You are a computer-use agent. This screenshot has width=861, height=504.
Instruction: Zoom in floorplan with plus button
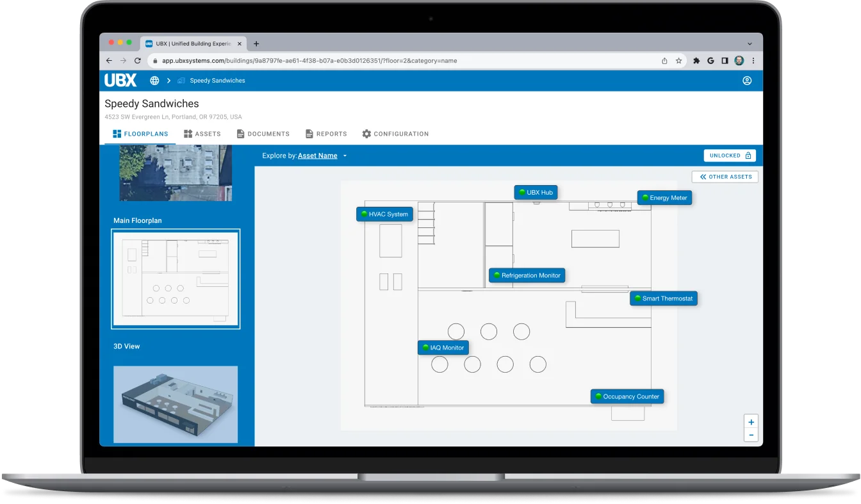[x=751, y=422]
